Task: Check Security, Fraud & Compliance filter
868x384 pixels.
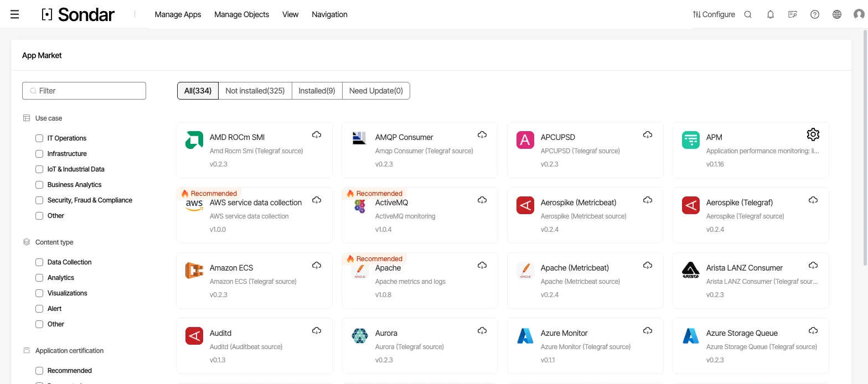Action: click(39, 200)
